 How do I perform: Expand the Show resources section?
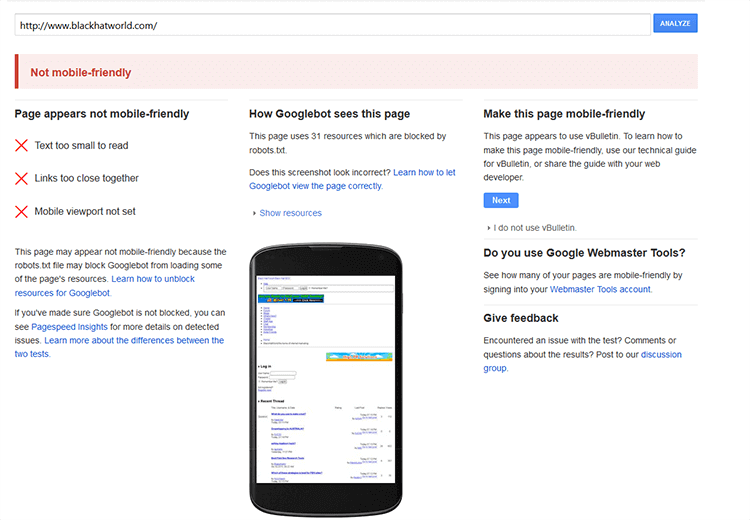pyautogui.click(x=290, y=213)
